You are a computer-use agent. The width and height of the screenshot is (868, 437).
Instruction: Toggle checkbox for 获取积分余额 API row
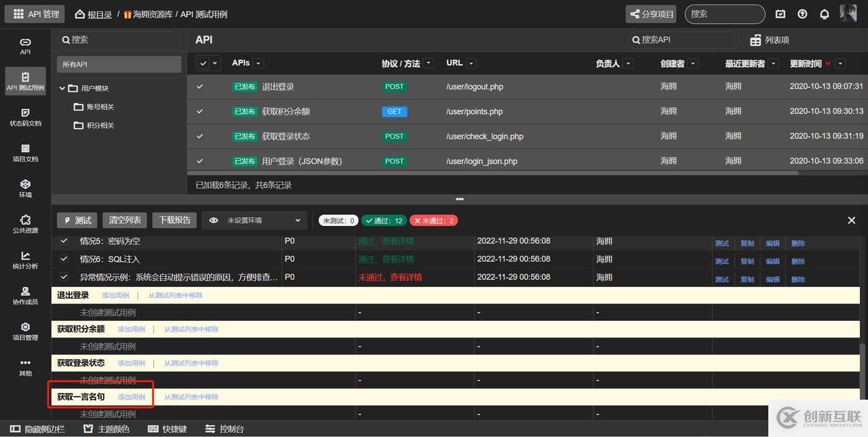pyautogui.click(x=200, y=111)
